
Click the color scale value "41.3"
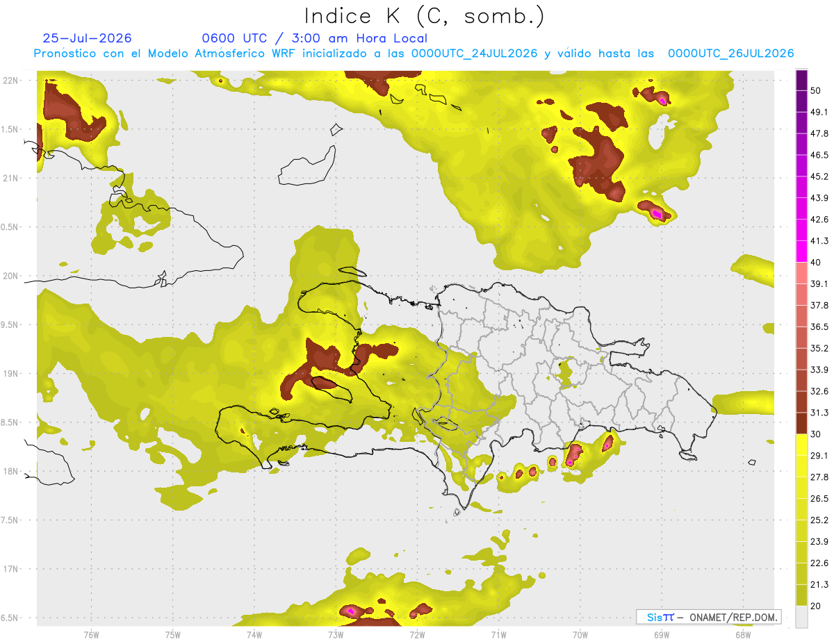819,241
